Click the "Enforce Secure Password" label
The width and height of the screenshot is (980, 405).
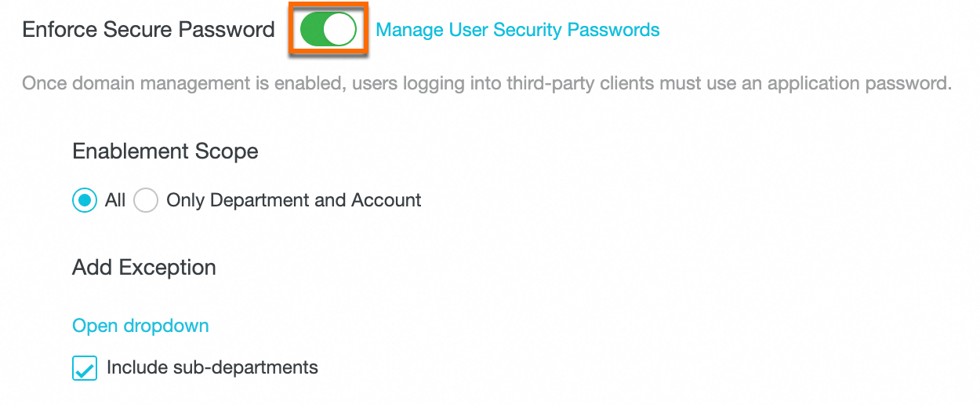click(149, 30)
